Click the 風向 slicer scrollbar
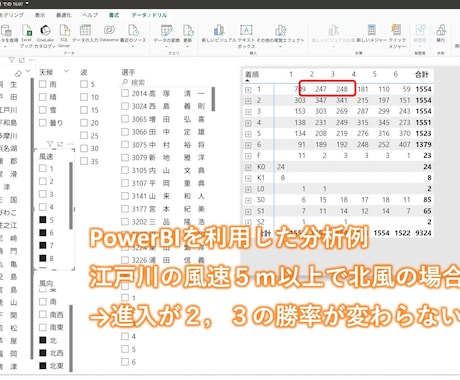 (x=71, y=338)
